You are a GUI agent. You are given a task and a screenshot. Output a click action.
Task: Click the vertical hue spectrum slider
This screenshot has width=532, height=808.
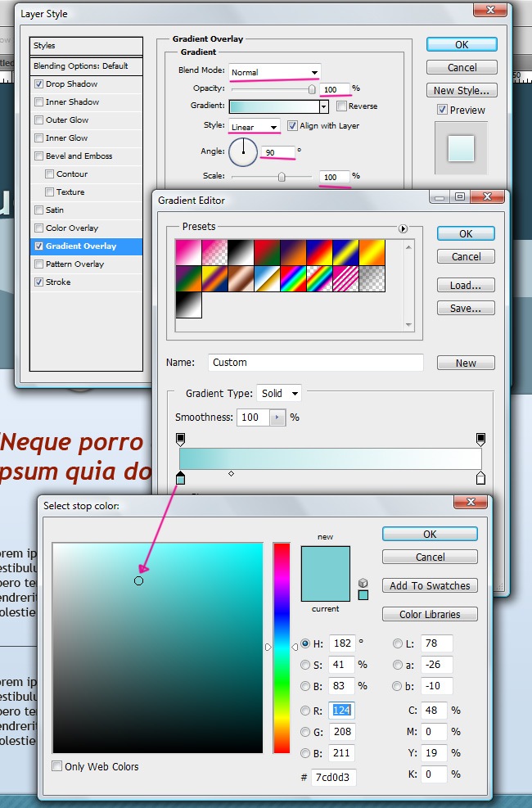click(282, 647)
